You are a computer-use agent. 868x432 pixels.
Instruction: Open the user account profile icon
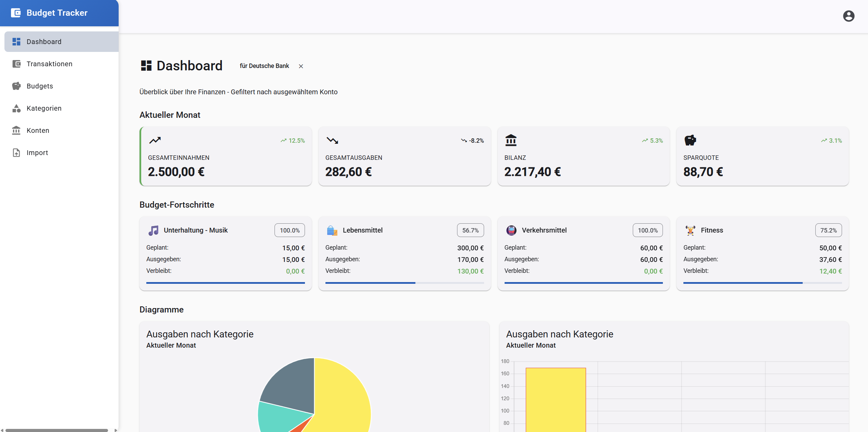[849, 16]
